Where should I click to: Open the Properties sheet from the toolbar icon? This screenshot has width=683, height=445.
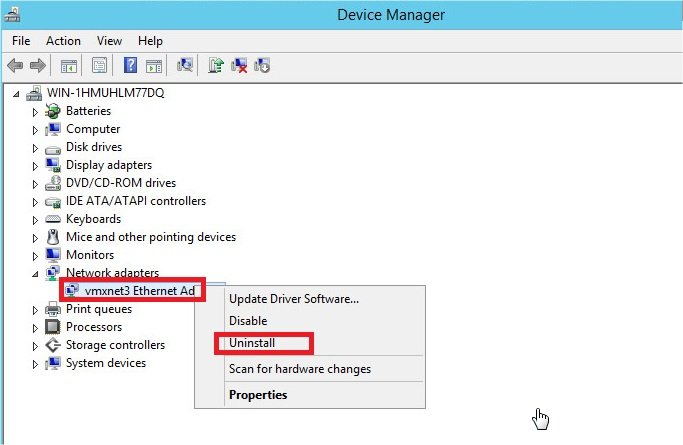click(99, 66)
